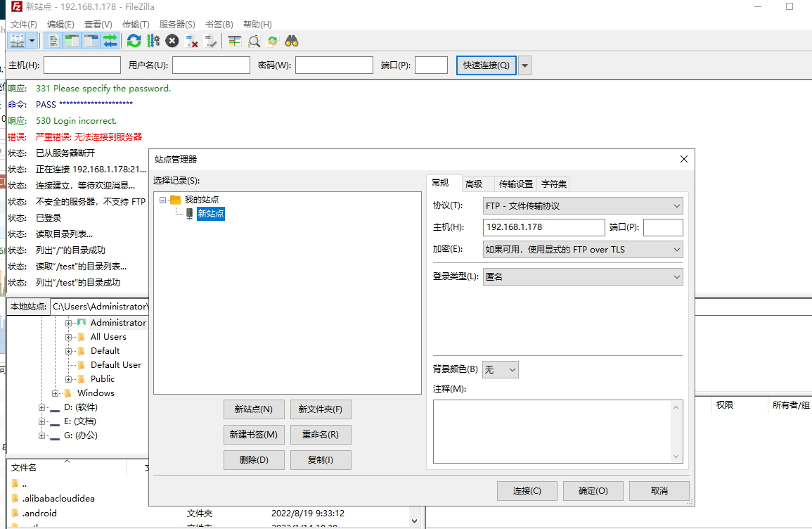Click 连接(C) button in site manager
Viewport: 812px width, 529px height.
click(527, 490)
